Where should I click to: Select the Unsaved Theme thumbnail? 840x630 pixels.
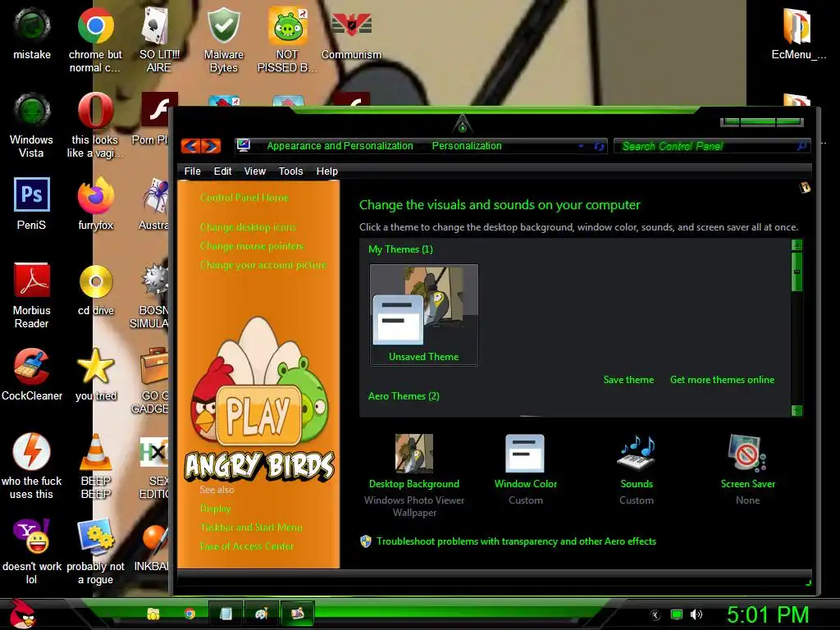(424, 314)
